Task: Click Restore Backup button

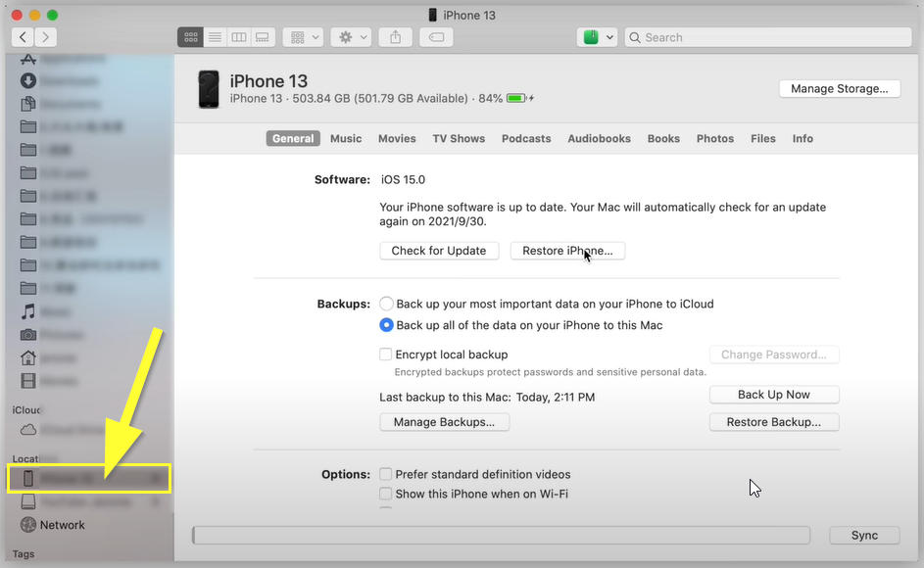Action: pyautogui.click(x=774, y=422)
